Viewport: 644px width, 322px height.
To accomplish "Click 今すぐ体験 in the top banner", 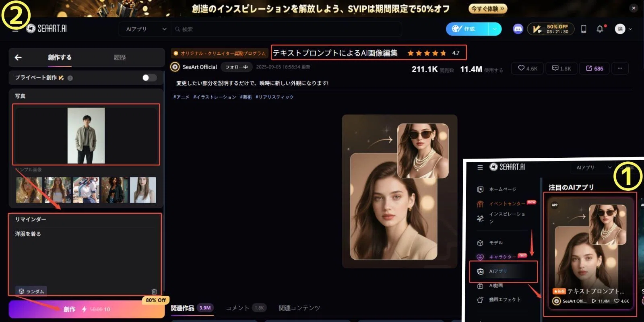I will (x=487, y=8).
